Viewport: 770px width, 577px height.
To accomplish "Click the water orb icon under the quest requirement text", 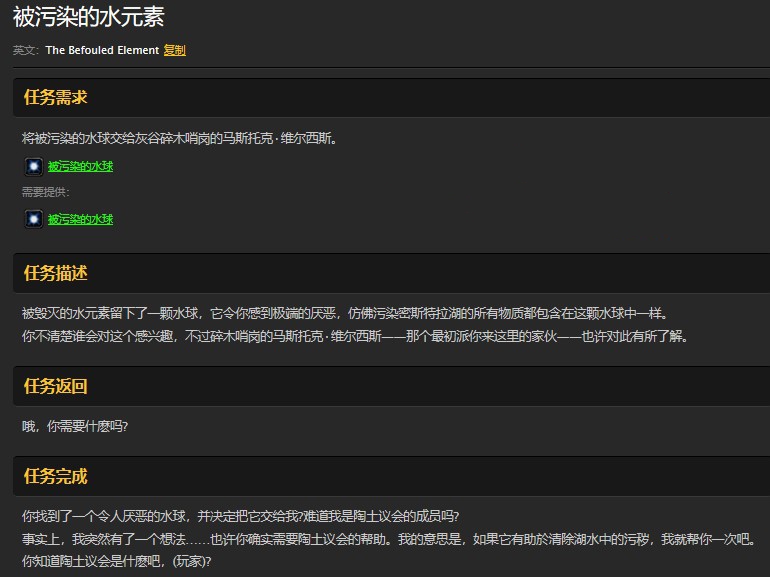I will [33, 166].
